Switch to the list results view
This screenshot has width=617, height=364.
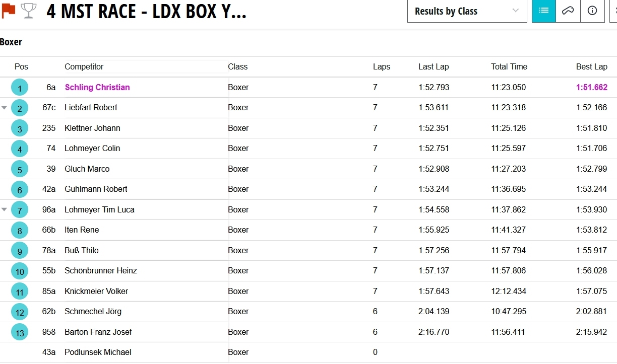(543, 11)
